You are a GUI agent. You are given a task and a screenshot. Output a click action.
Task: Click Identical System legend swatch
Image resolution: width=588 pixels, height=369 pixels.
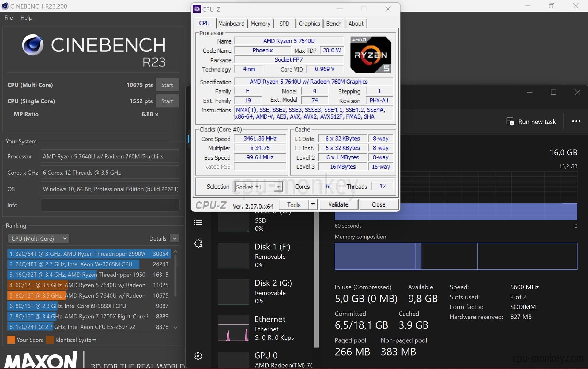[50, 340]
